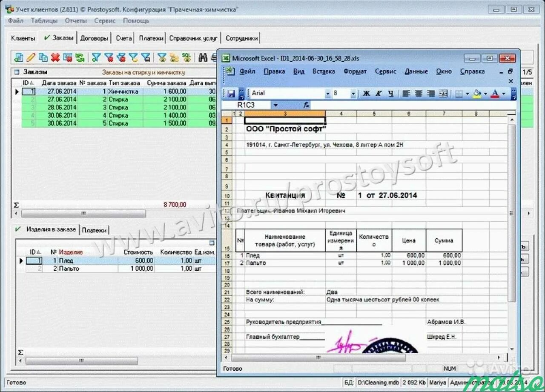
Task: Open Таблицы menu in main window
Action: point(45,20)
